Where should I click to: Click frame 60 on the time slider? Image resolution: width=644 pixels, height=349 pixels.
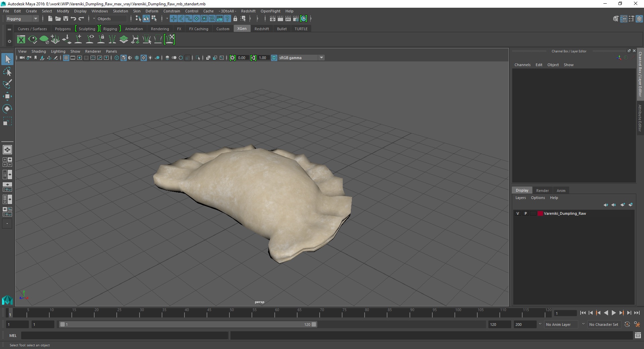(277, 313)
